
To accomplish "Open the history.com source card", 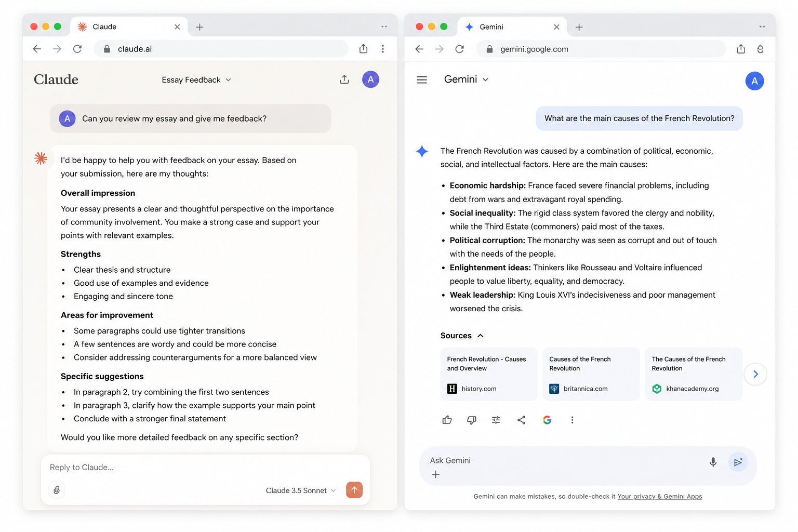I will click(x=489, y=374).
